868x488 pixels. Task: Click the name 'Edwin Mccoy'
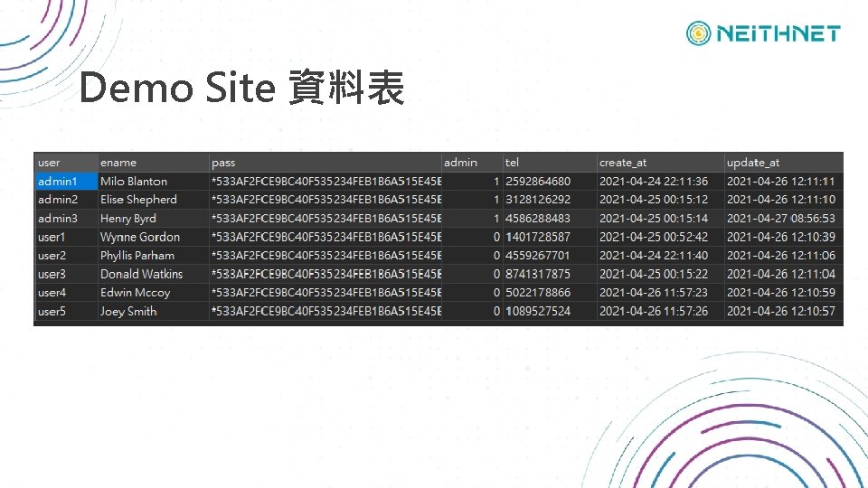[x=135, y=293]
